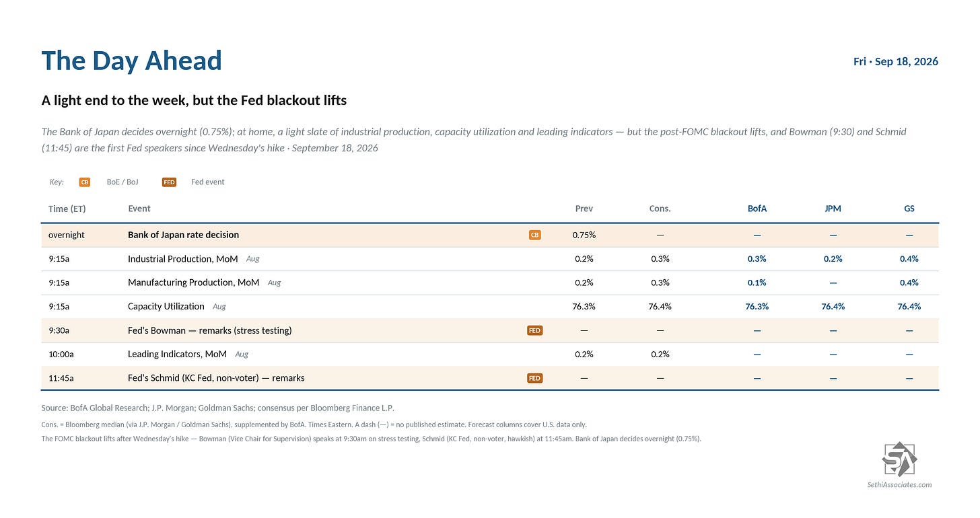Image resolution: width=980 pixels, height=518 pixels.
Task: Select the BofA column header
Action: pos(757,209)
